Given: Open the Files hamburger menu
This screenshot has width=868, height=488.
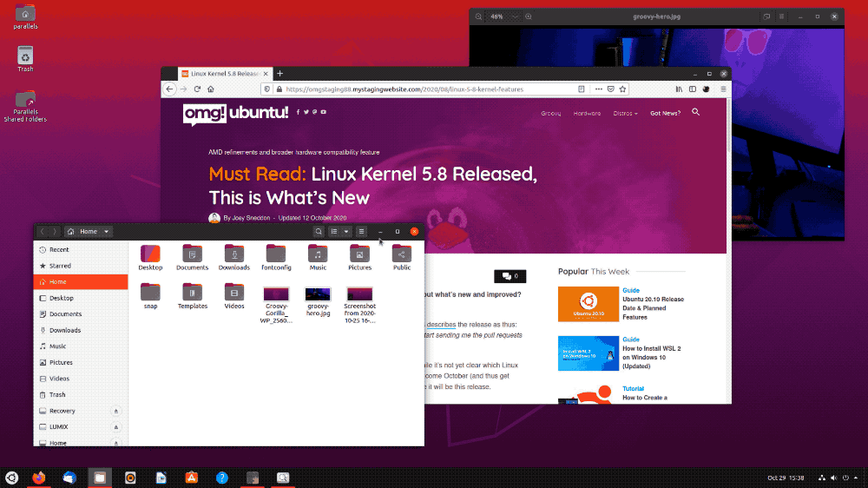Looking at the screenshot, I should 361,232.
